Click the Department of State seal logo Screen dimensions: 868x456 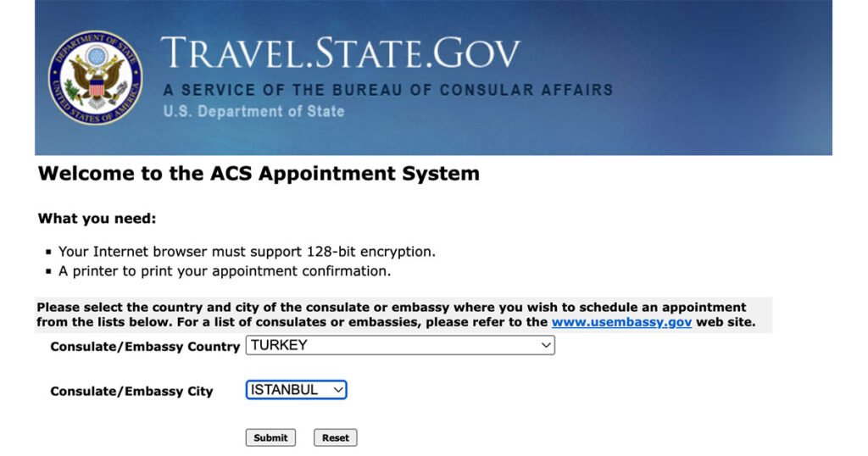95,77
